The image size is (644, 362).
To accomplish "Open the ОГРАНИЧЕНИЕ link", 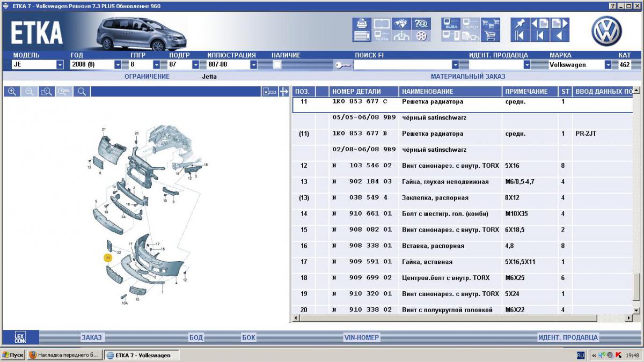I will (x=147, y=77).
